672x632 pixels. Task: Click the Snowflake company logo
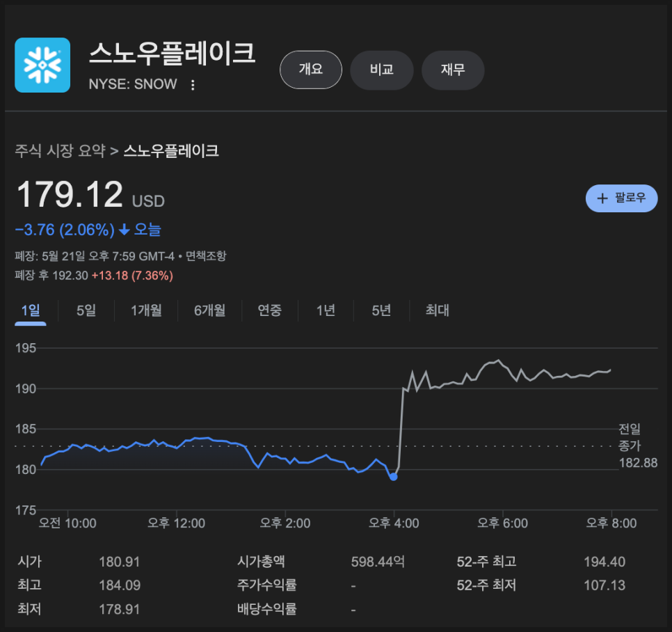point(42,65)
